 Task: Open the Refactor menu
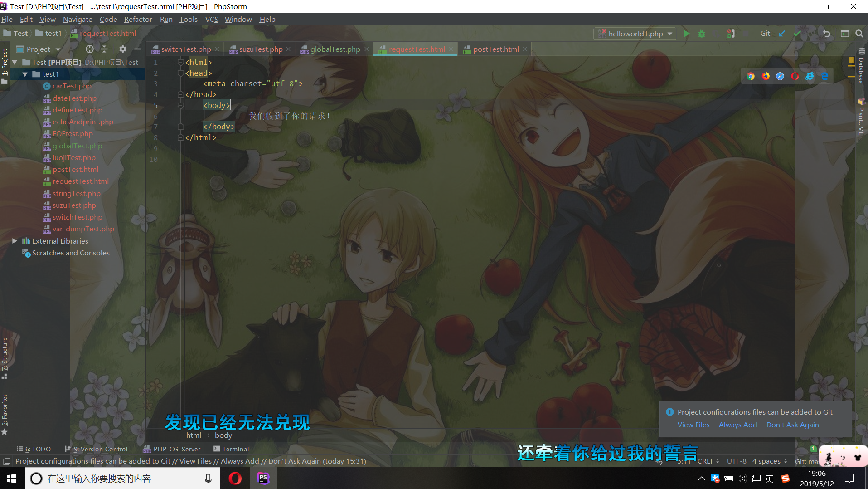point(138,19)
